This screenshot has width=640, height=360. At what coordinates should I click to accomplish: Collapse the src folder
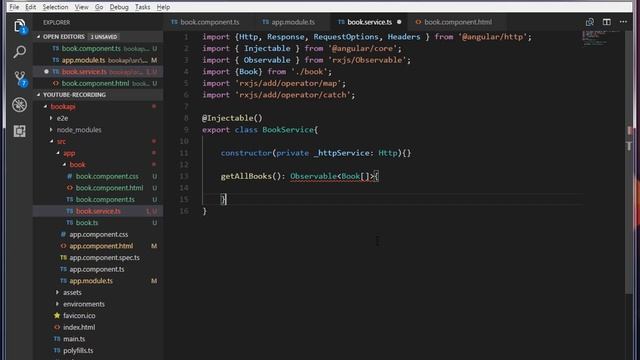click(51, 141)
